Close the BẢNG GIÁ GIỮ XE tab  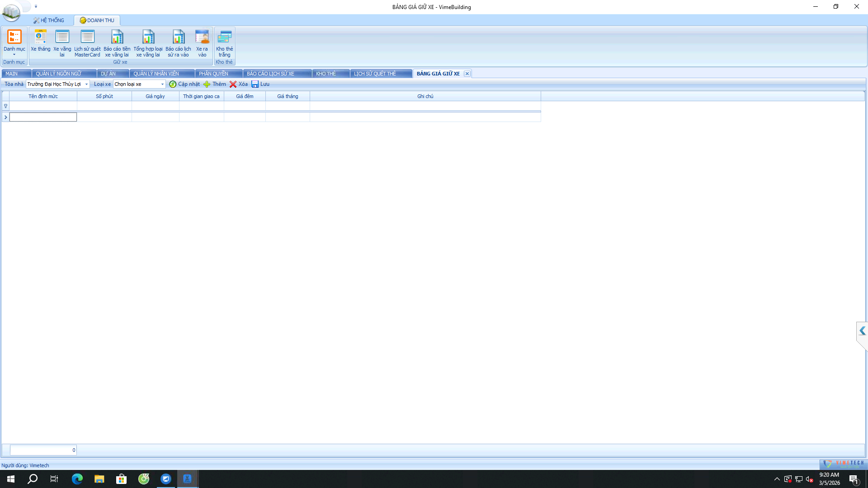(x=467, y=74)
